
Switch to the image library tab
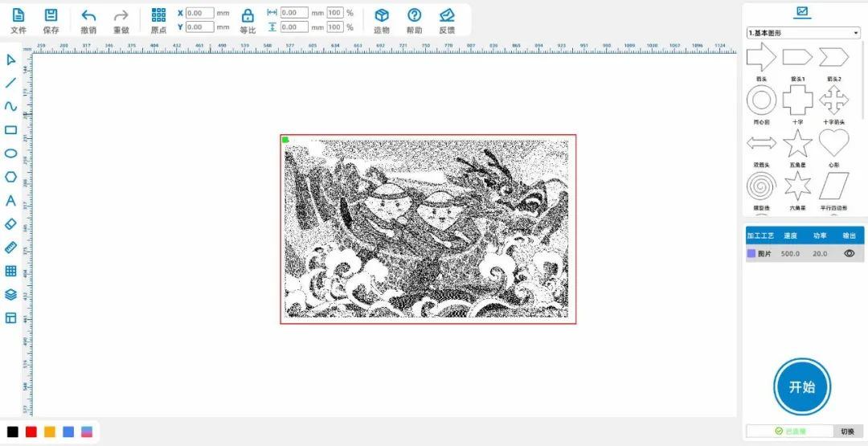801,11
